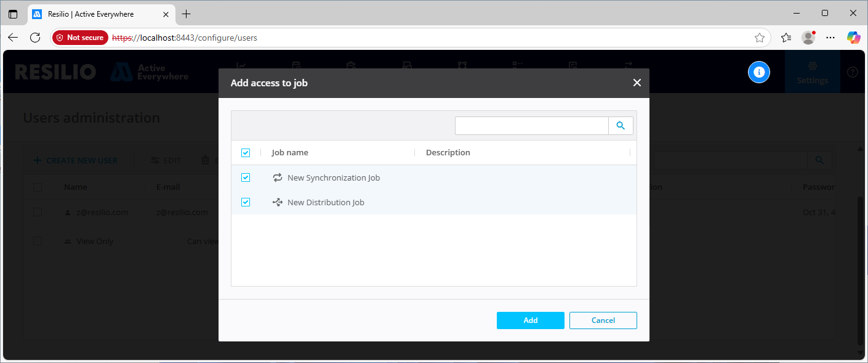Click the blue info notification icon

759,72
